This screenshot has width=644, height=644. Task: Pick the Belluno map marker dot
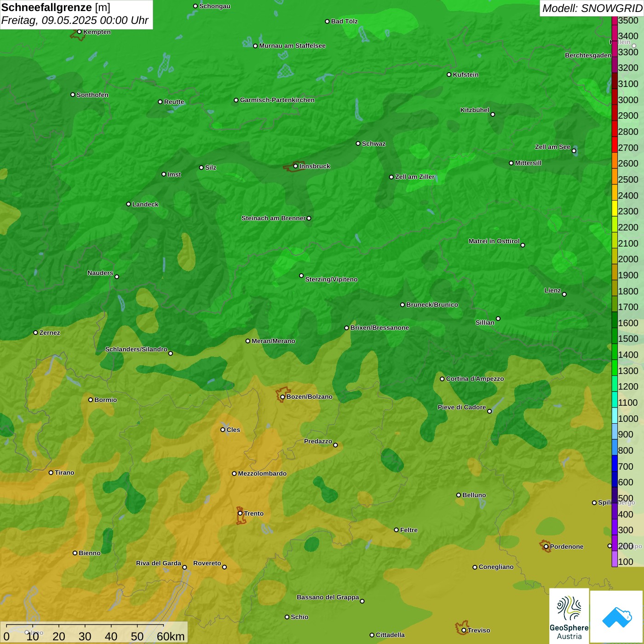[x=459, y=495]
